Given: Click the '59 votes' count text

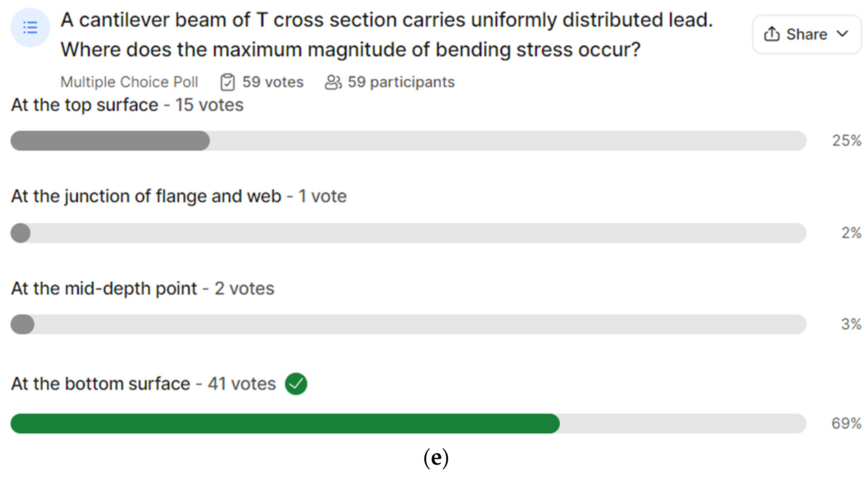Looking at the screenshot, I should pyautogui.click(x=273, y=82).
